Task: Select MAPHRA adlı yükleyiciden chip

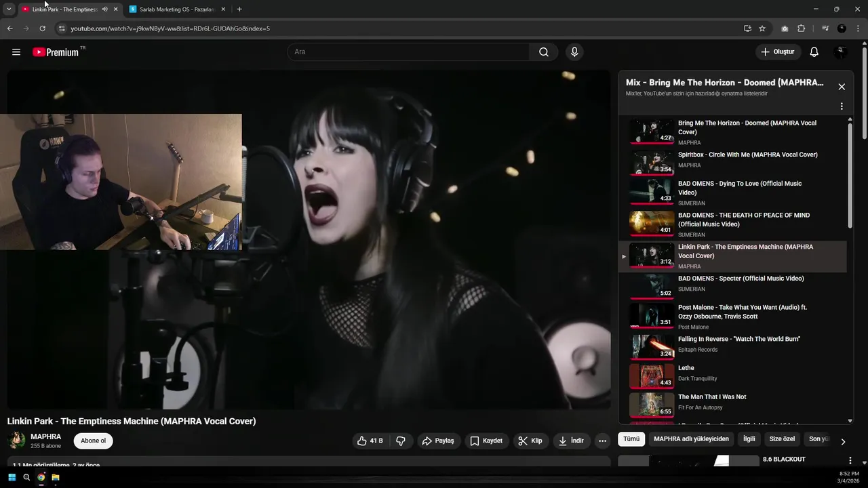Action: click(691, 439)
